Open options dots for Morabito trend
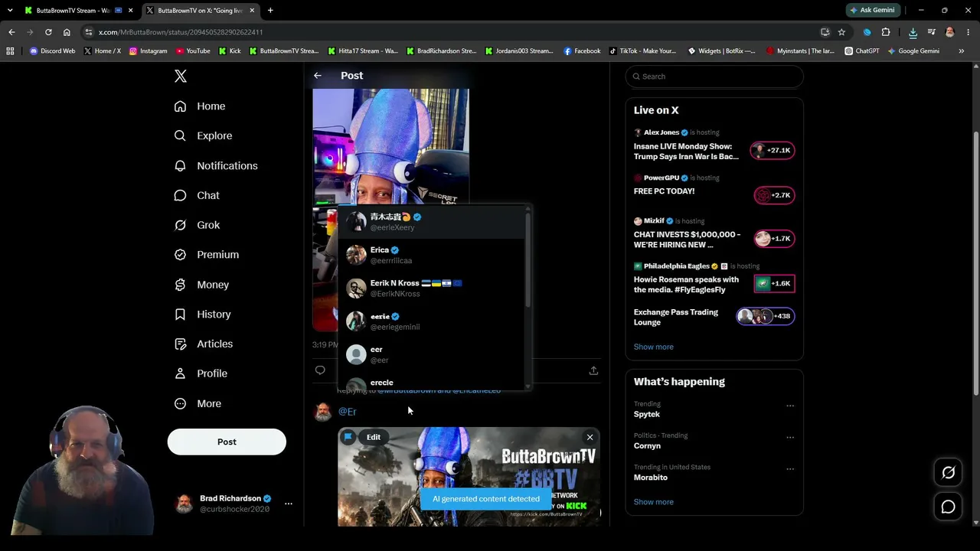The width and height of the screenshot is (980, 551). tap(790, 468)
